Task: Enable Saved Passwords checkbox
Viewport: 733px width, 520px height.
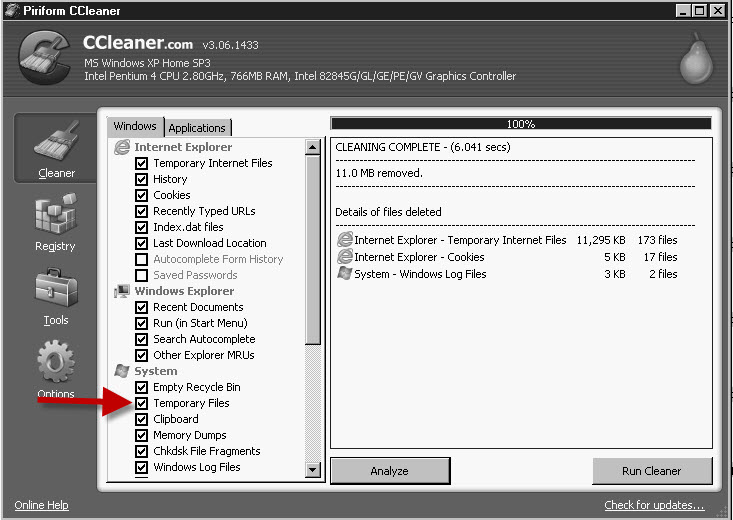Action: [141, 275]
